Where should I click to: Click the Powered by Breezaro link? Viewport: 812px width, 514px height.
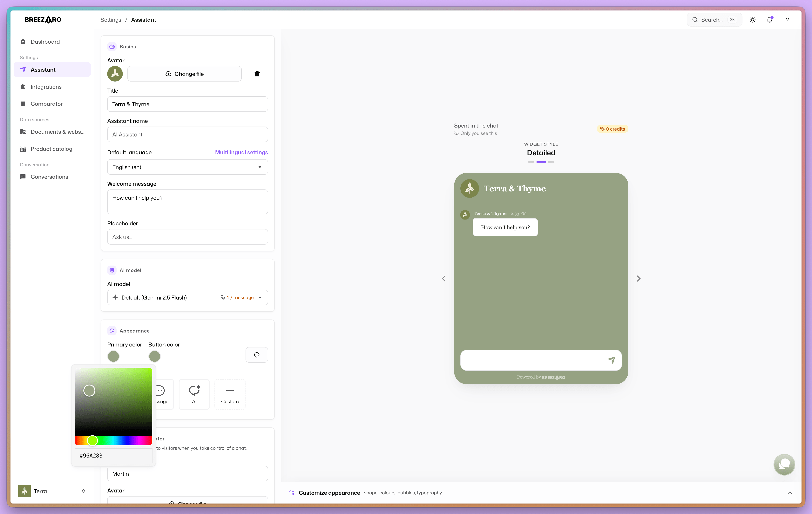coord(541,377)
